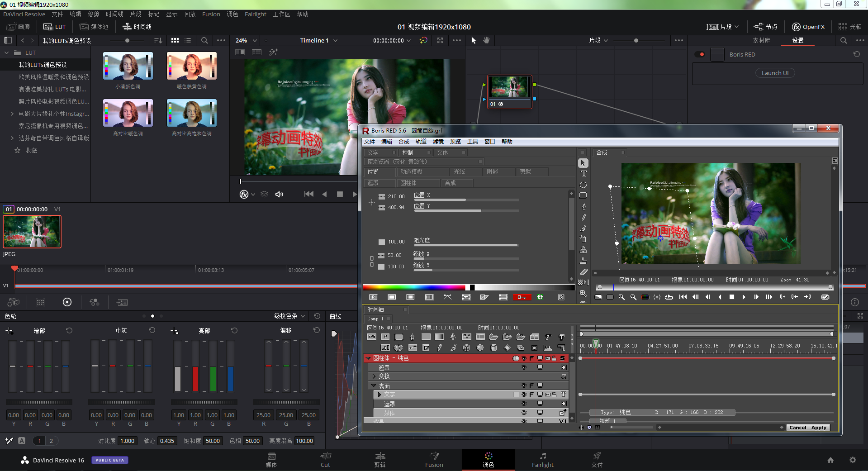This screenshot has height=471, width=868.
Task: Click the zoom-in magnifier under Boris preview
Action: click(621, 297)
